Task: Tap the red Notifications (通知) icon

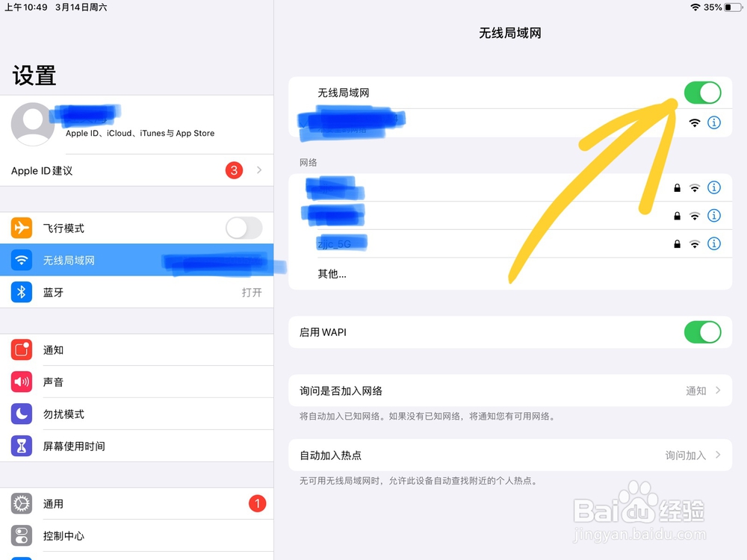Action: [x=22, y=349]
